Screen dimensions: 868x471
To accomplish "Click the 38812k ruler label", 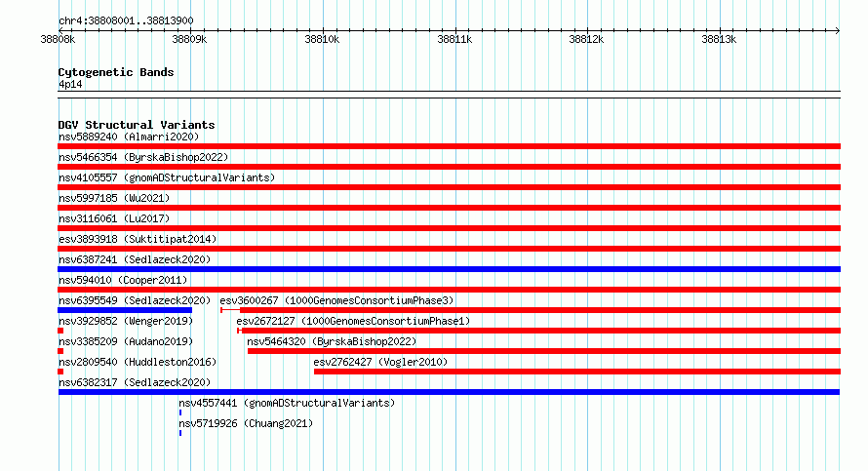I will (x=586, y=39).
